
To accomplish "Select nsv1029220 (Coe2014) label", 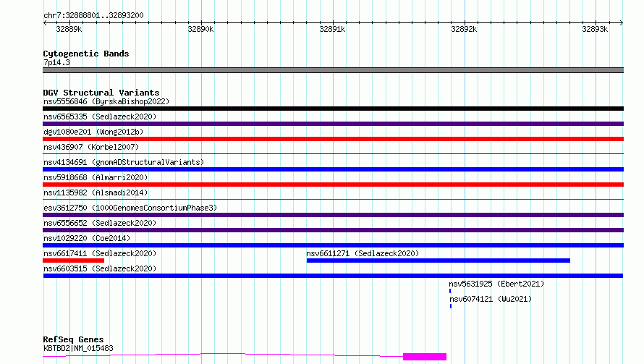I will [87, 238].
